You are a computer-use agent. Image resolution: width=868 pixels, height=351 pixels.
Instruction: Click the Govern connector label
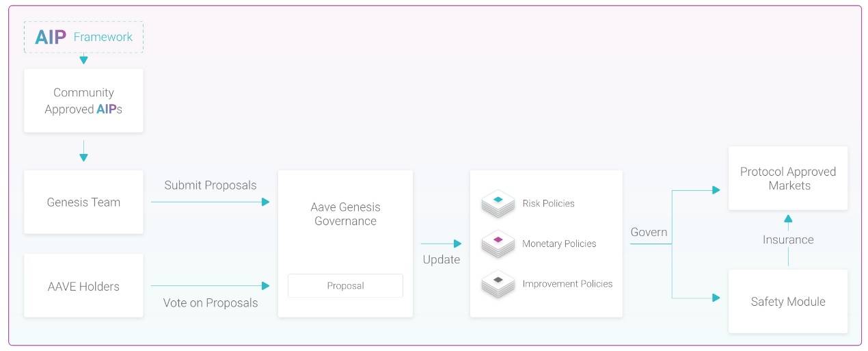coord(649,232)
